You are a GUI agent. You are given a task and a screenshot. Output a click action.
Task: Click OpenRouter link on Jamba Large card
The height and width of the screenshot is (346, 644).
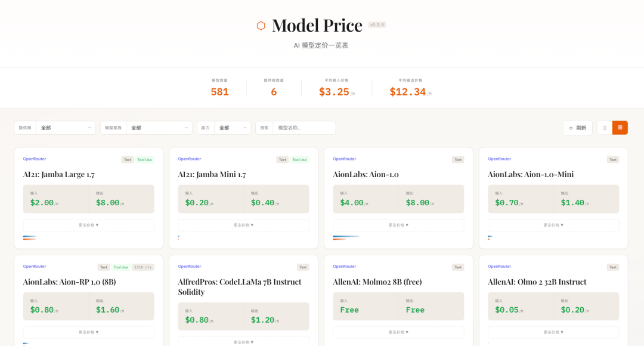click(35, 159)
